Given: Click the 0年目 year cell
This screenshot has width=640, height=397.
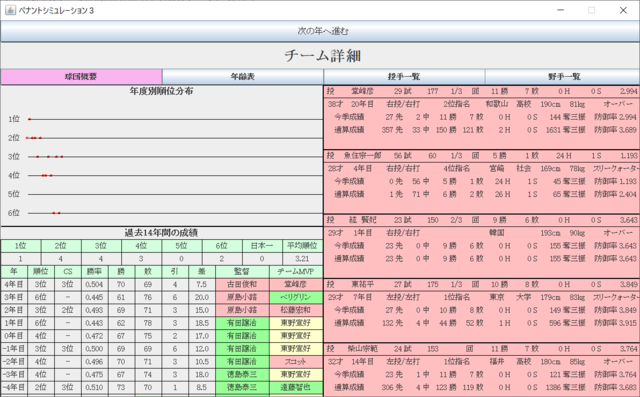Looking at the screenshot, I should tap(14, 336).
